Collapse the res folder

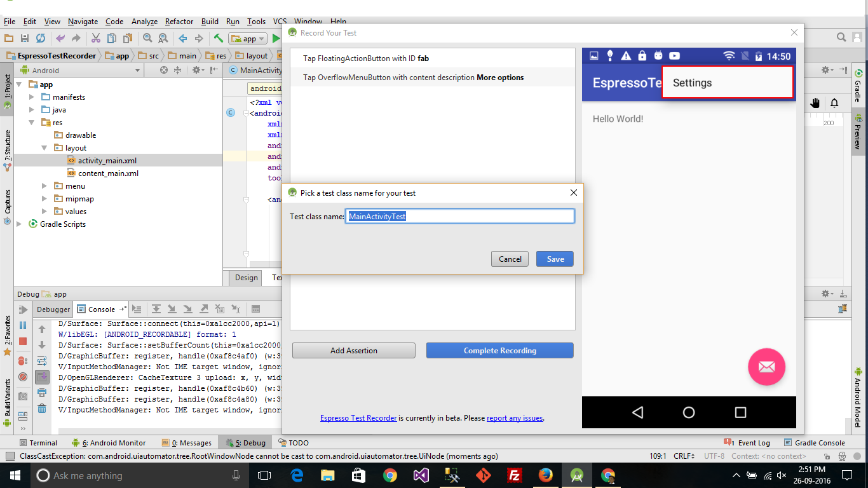[32, 123]
